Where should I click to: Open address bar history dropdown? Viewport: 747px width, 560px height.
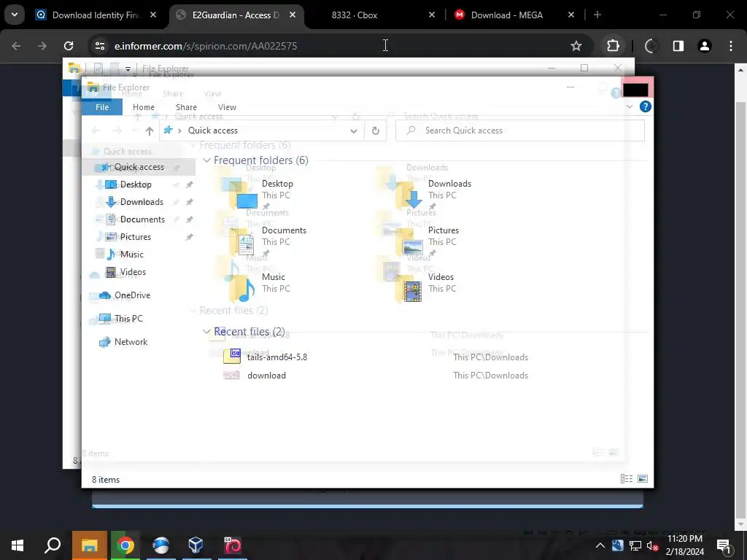354,131
